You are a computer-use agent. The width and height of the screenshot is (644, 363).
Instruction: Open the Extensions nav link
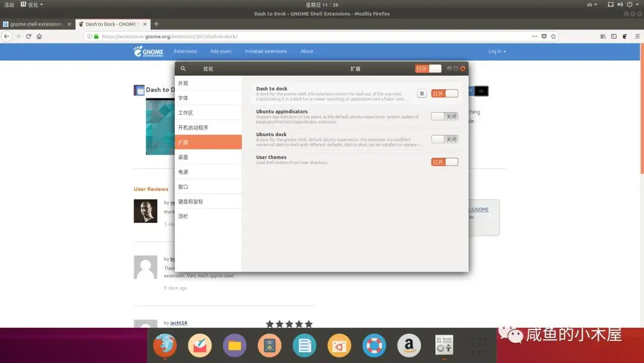tap(185, 51)
